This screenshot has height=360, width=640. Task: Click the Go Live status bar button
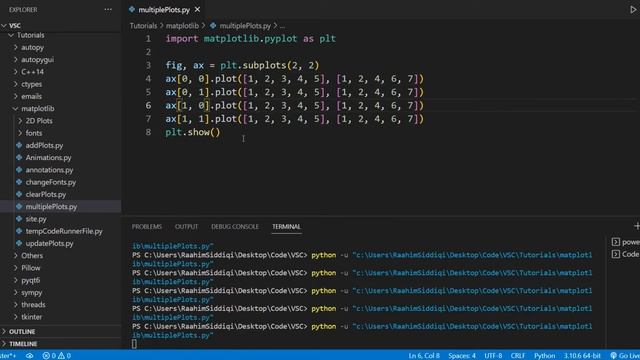pos(625,356)
